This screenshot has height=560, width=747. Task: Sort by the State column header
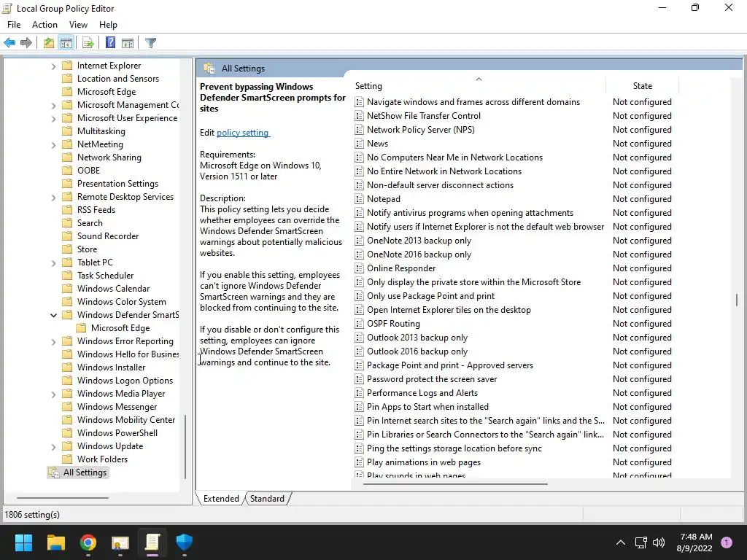(x=642, y=86)
